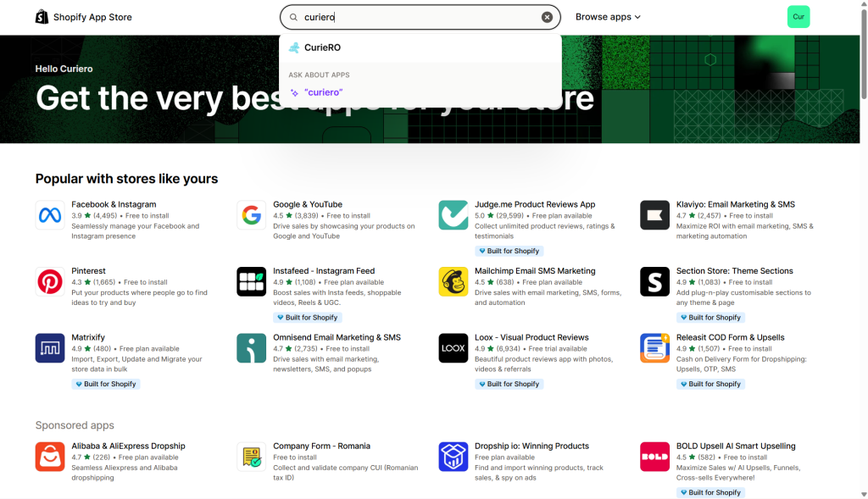Click Built for Shopify badge under Loox

pyautogui.click(x=509, y=384)
